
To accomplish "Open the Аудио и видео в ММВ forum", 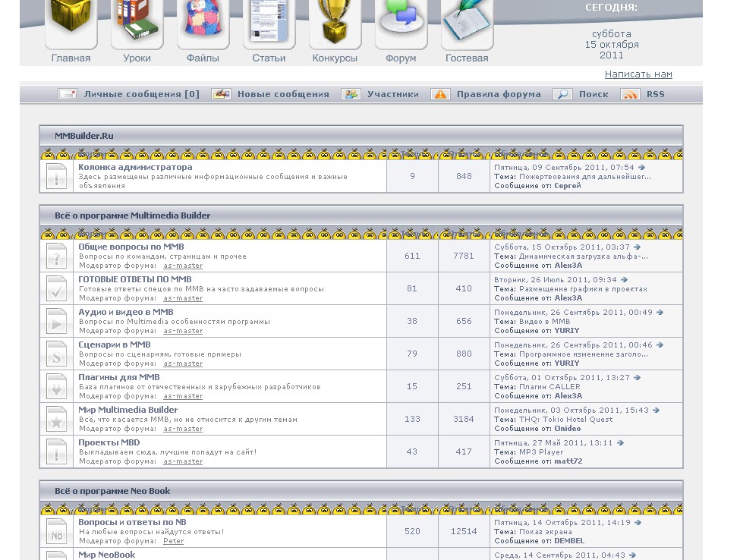I will coord(126,312).
